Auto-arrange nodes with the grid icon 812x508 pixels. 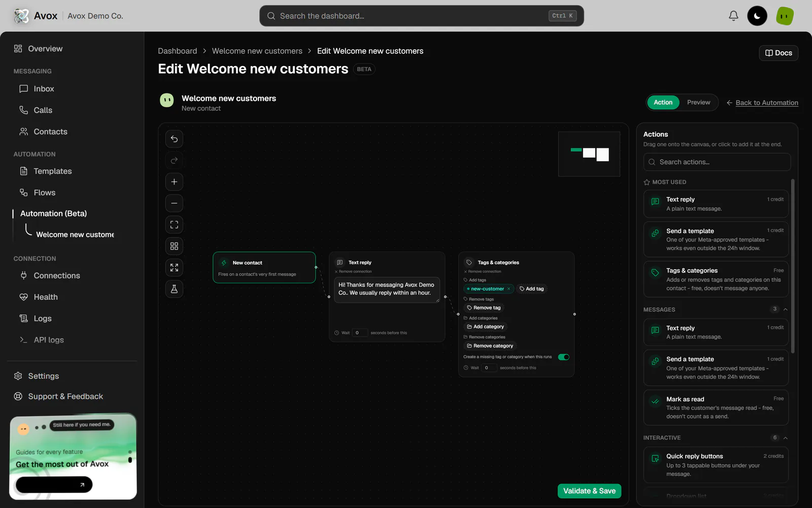coord(174,246)
